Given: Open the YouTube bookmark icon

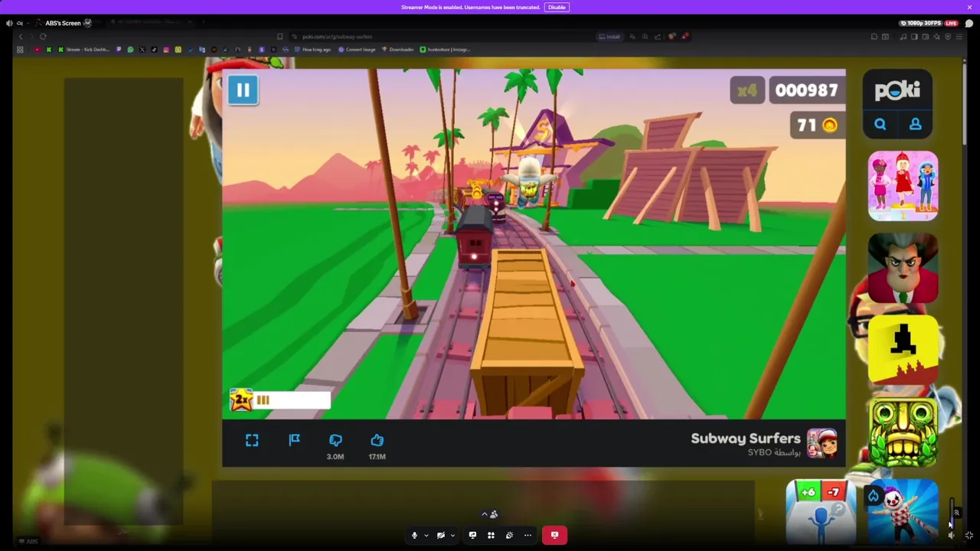Looking at the screenshot, I should (x=37, y=50).
